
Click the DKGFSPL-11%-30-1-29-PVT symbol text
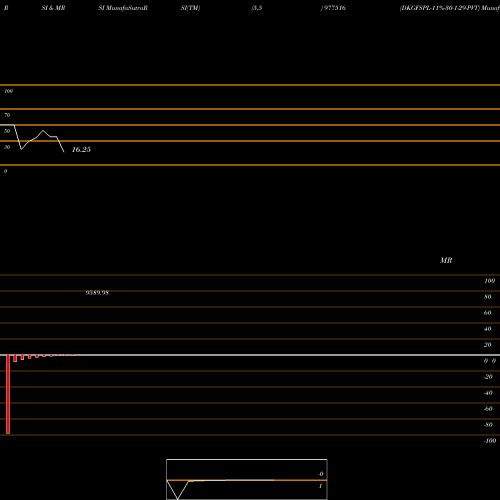click(440, 8)
